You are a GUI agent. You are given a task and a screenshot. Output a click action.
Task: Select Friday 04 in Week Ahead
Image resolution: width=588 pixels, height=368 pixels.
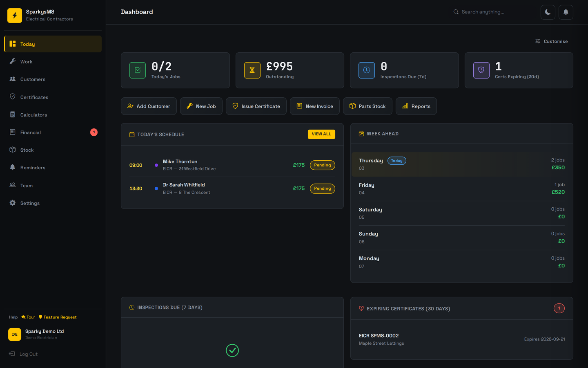pyautogui.click(x=462, y=188)
